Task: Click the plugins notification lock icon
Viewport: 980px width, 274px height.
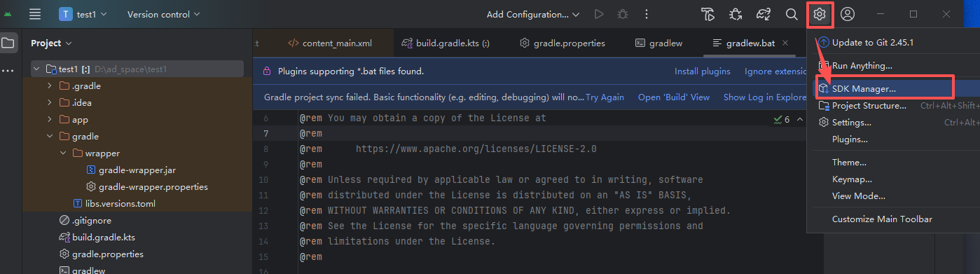Action: coord(267,71)
